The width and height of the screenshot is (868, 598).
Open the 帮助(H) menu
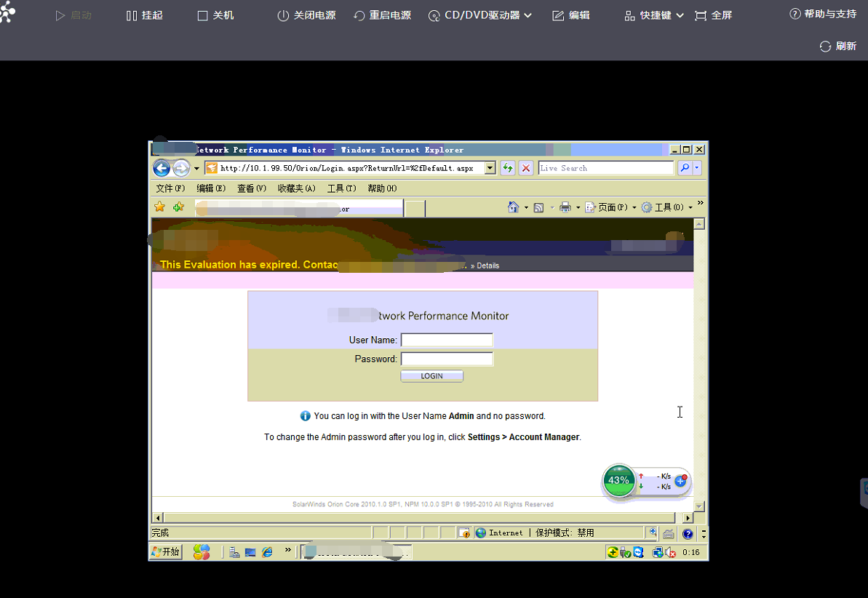[x=382, y=188]
